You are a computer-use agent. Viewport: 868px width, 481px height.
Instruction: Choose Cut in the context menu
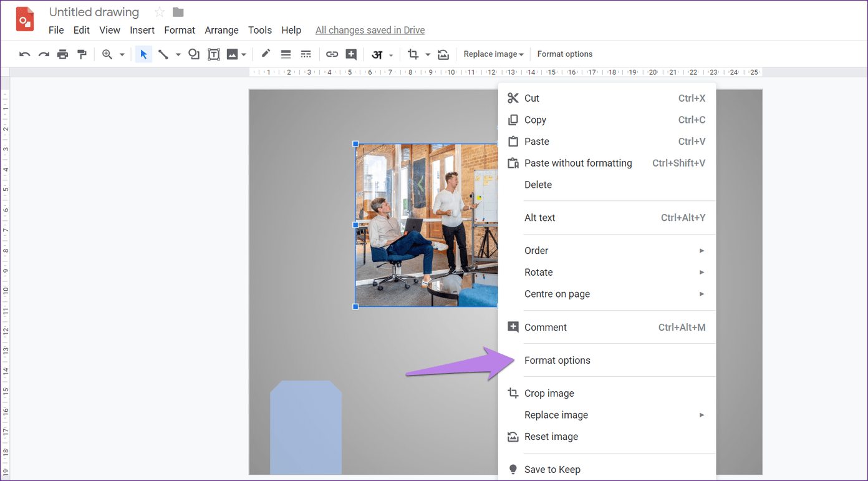click(607, 98)
